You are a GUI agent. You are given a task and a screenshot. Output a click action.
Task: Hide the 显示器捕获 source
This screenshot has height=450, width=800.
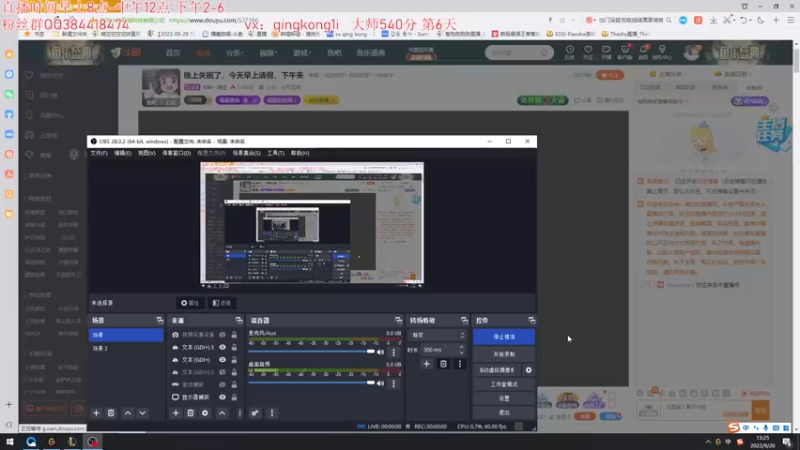click(222, 397)
